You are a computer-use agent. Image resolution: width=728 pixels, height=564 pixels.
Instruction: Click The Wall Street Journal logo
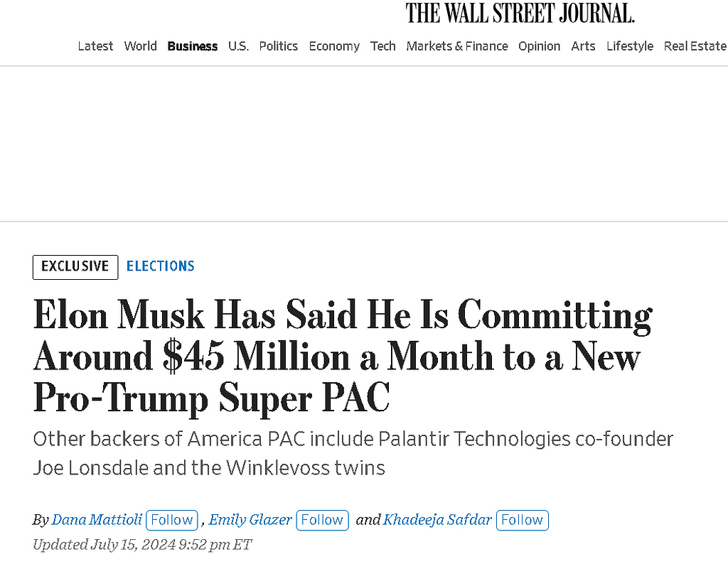520,13
